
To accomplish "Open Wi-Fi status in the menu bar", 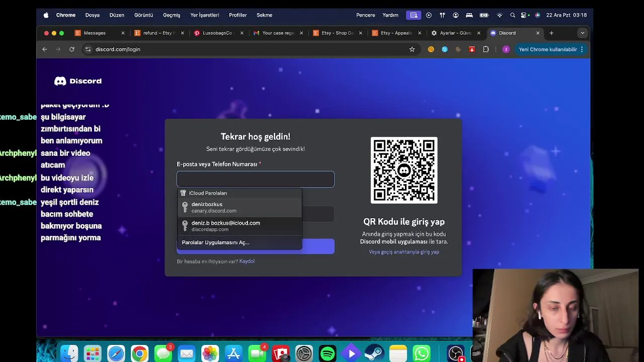I will (500, 15).
